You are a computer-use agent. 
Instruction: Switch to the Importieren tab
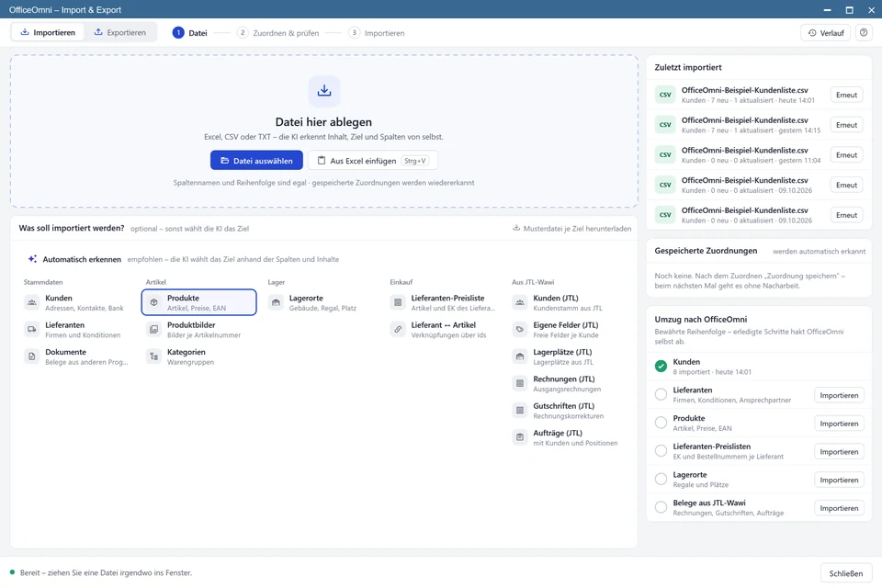48,33
